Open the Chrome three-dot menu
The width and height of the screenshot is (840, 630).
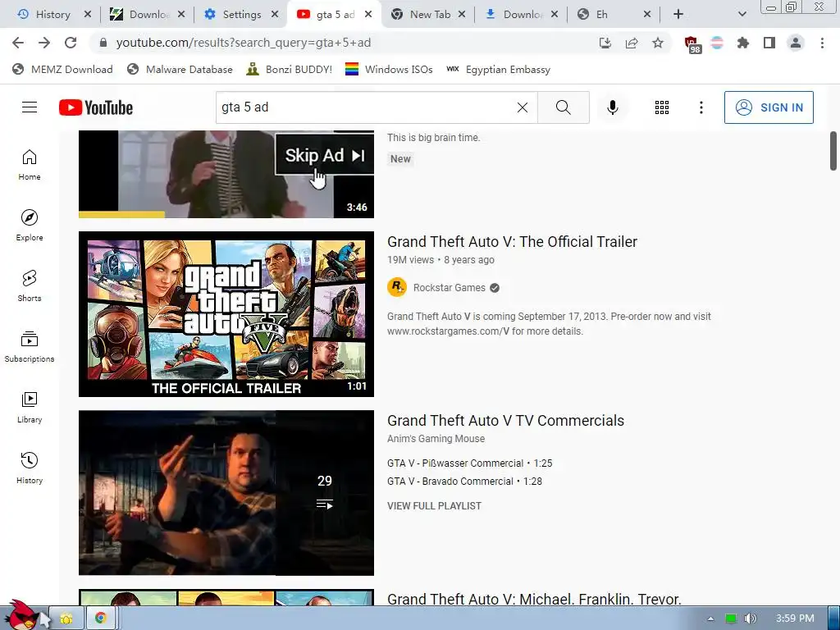coord(822,43)
